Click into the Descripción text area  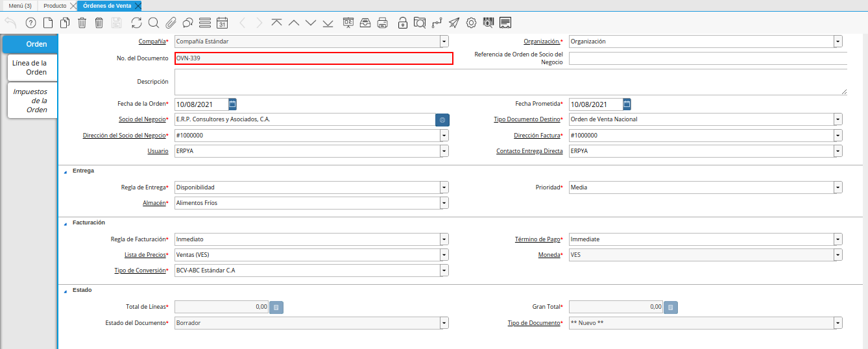[x=511, y=82]
